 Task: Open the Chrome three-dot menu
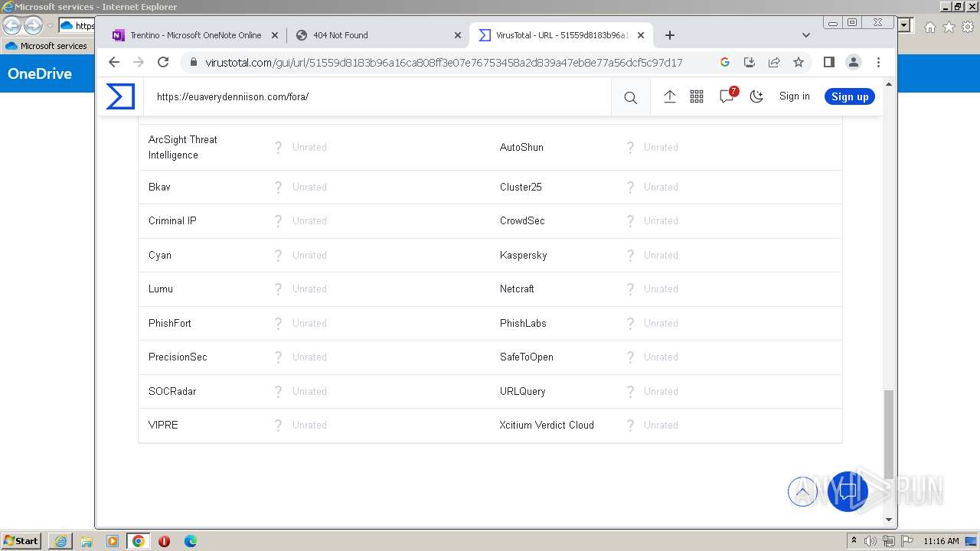point(879,62)
